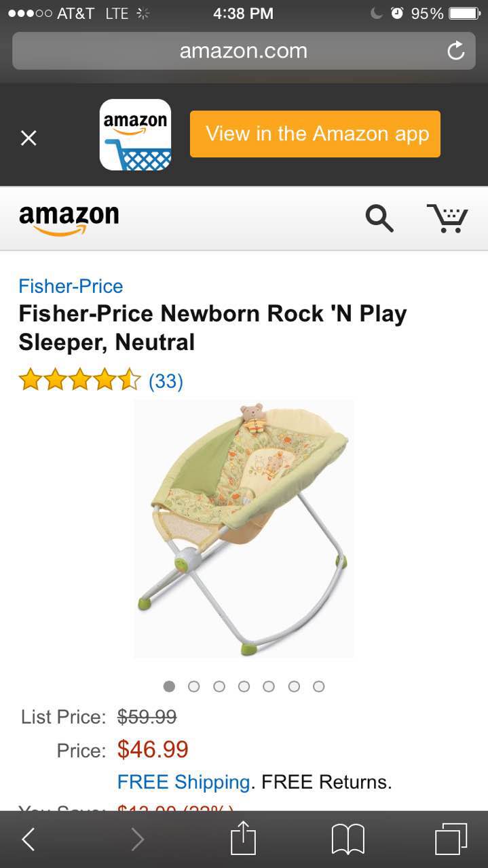Open the shopping cart icon
Viewport: 488px width, 868px height.
point(448,218)
